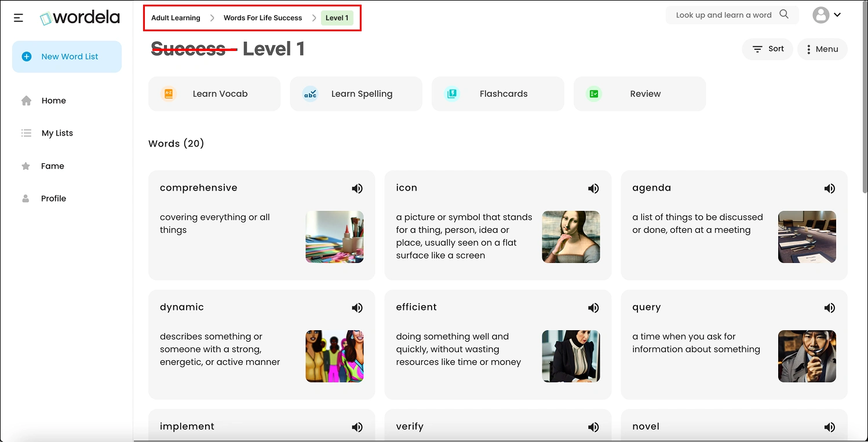Create a New Word List
This screenshot has height=442, width=868.
67,57
